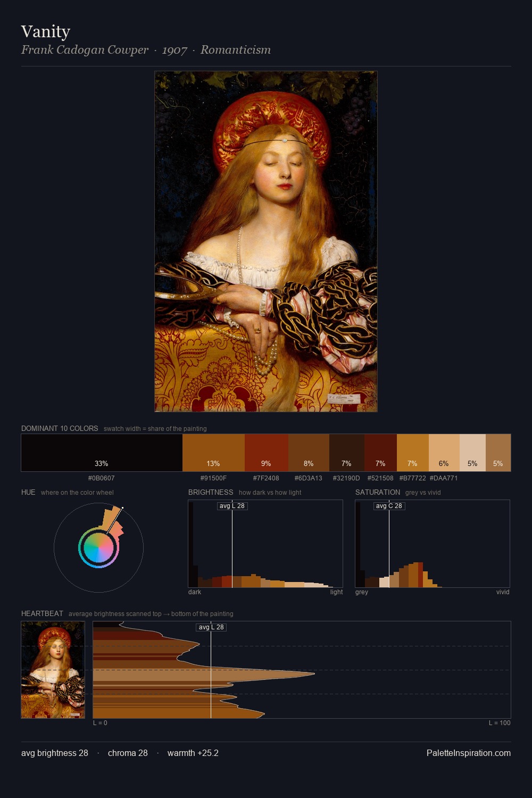Click the tall dark bar in Brightness histogram
532x798 pixels.
click(191, 544)
